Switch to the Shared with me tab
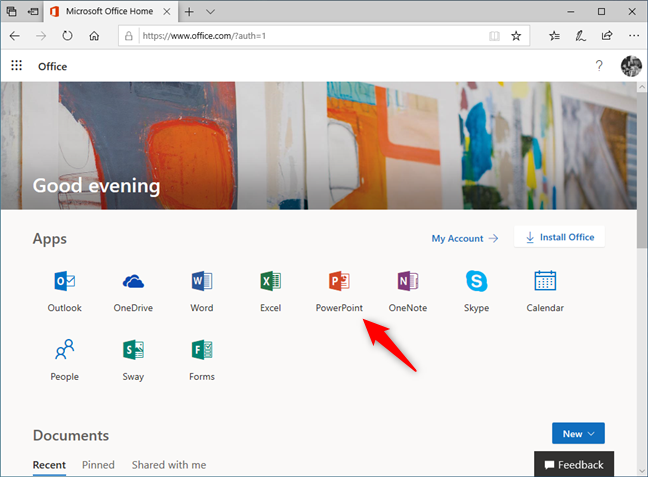 click(x=169, y=465)
